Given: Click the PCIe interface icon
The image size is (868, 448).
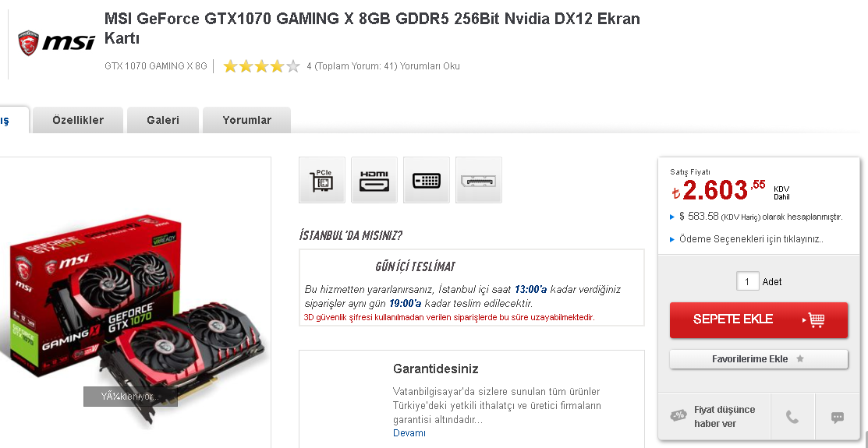Looking at the screenshot, I should tap(321, 180).
